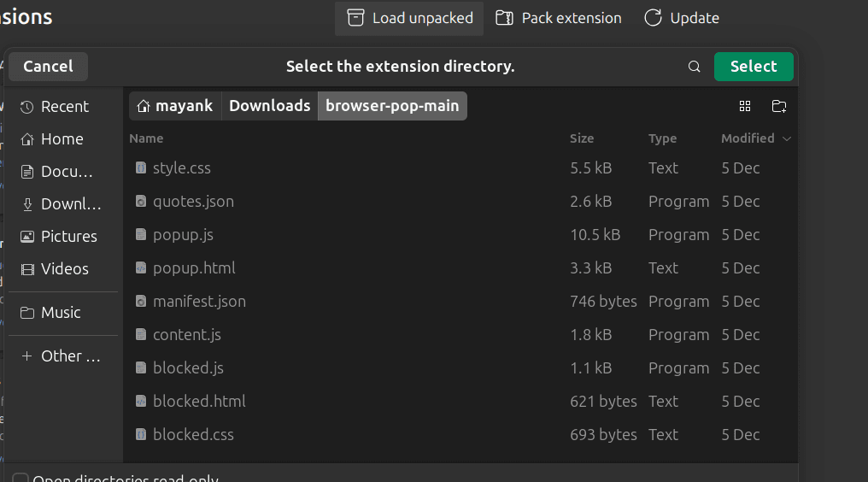Select the blocked.html file
Viewport: 868px width, 482px height.
460,401
